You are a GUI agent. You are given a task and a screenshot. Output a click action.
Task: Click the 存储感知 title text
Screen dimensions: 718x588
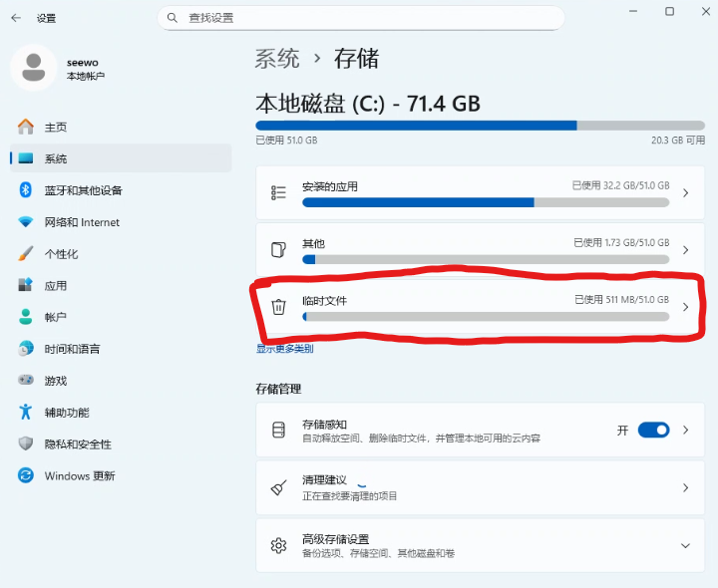pyautogui.click(x=324, y=424)
